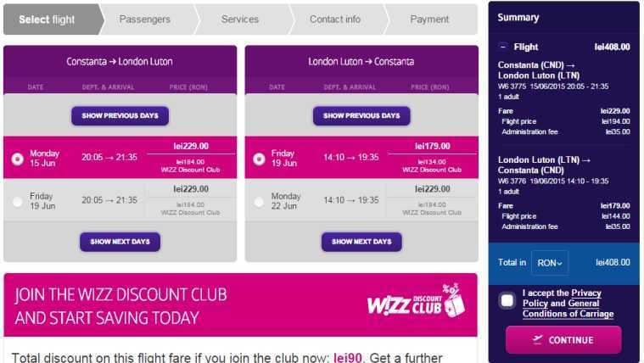644x363 pixels.
Task: Go to the Services step
Action: click(240, 20)
